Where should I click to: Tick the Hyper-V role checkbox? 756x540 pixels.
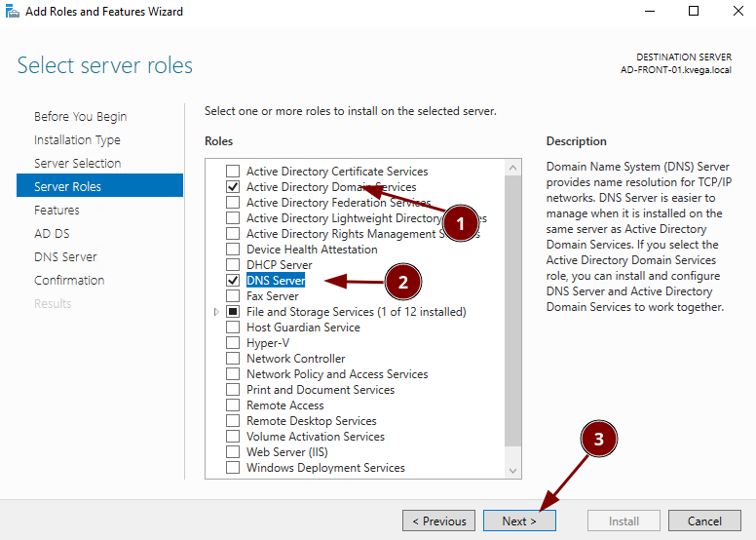tap(232, 343)
